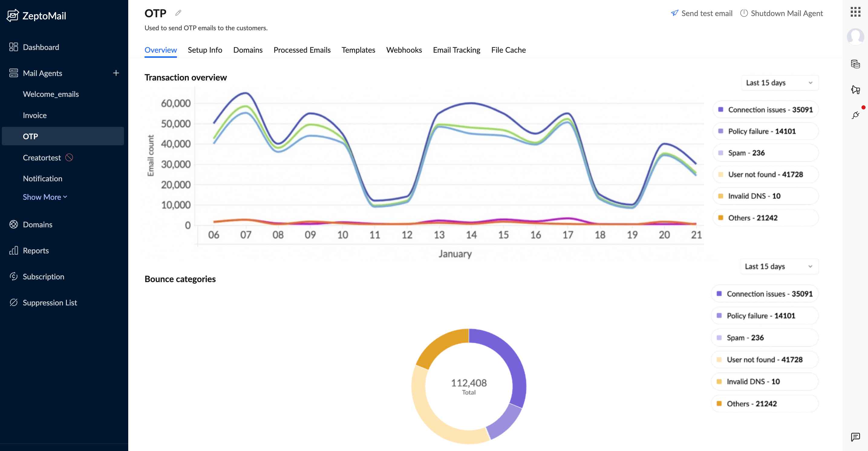Image resolution: width=868 pixels, height=451 pixels.
Task: Click the Setup Info tab
Action: click(x=205, y=49)
